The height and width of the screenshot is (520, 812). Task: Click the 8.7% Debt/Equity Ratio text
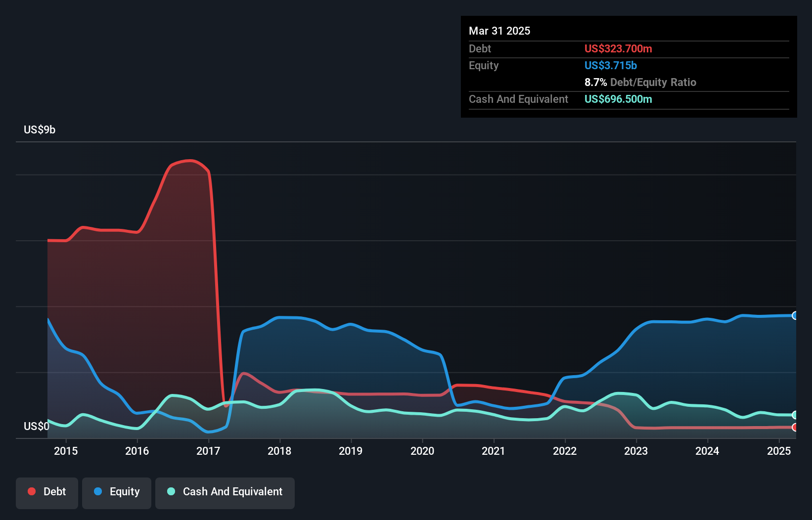(x=640, y=82)
